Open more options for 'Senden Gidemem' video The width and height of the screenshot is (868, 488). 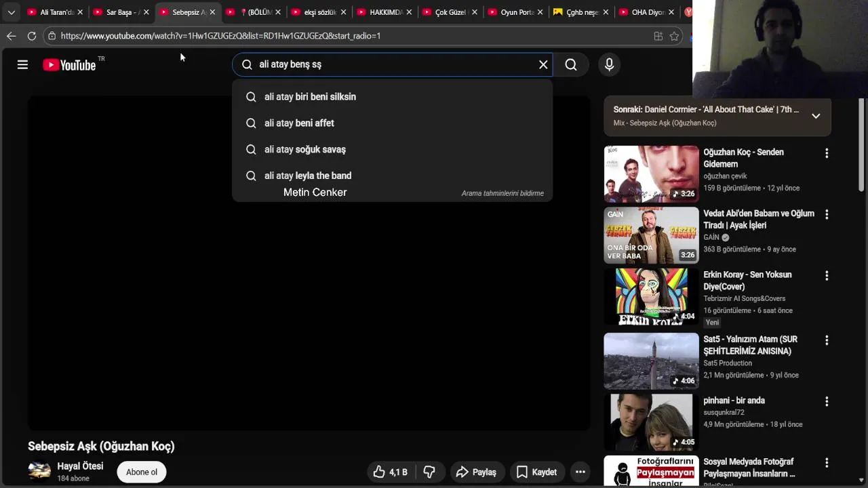pyautogui.click(x=826, y=153)
